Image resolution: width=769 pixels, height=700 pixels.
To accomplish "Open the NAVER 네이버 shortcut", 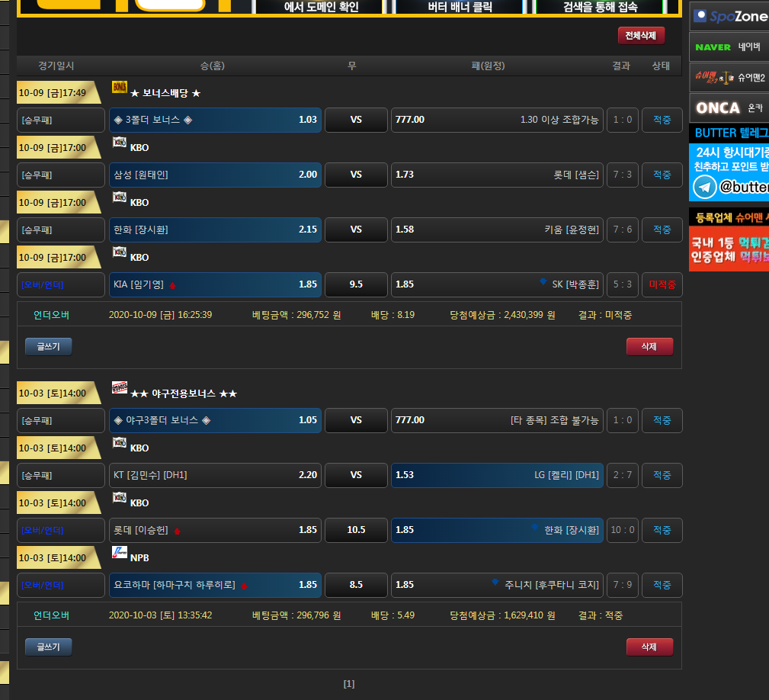I will click(729, 47).
